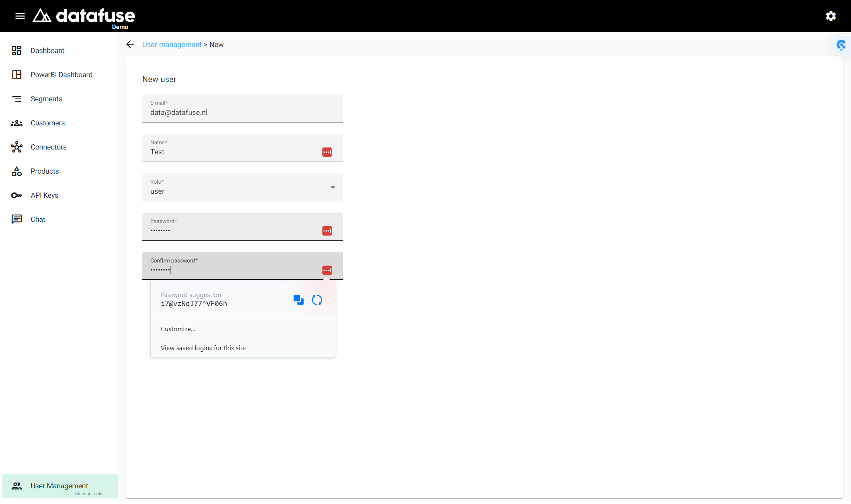The height and width of the screenshot is (504, 851).
Task: Click the Products shapes icon
Action: (x=16, y=171)
